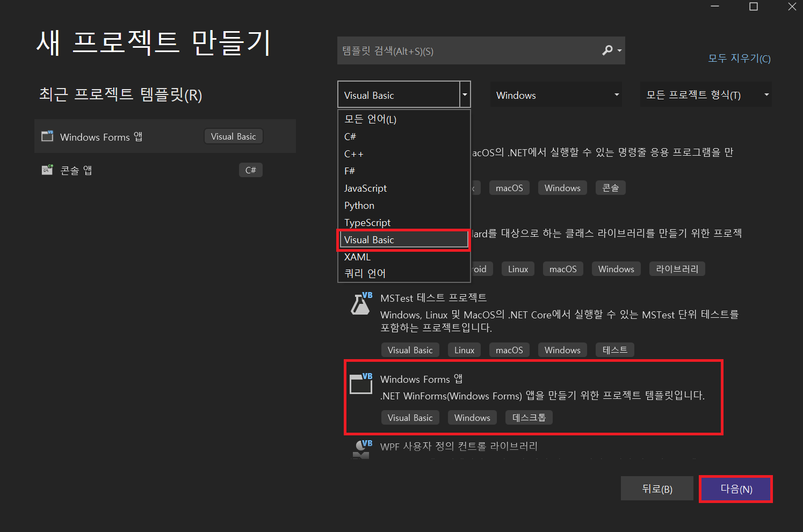Viewport: 803px width, 532px height.
Task: Select C++ from the language list
Action: [404, 154]
